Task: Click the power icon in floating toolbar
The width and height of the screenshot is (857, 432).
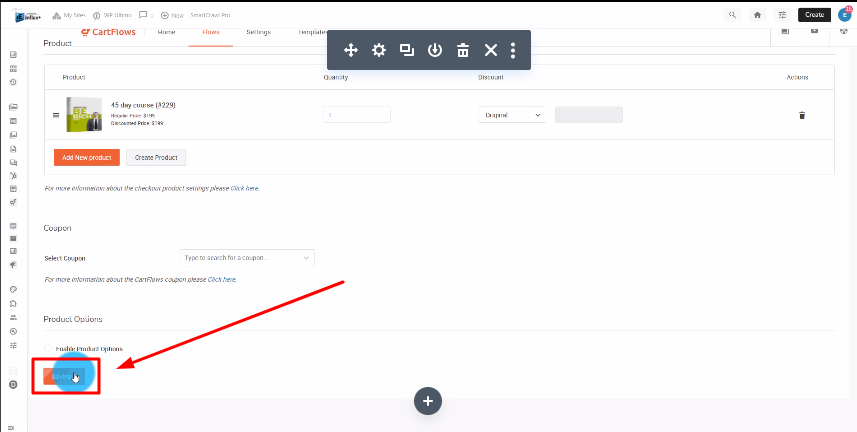Action: click(435, 50)
